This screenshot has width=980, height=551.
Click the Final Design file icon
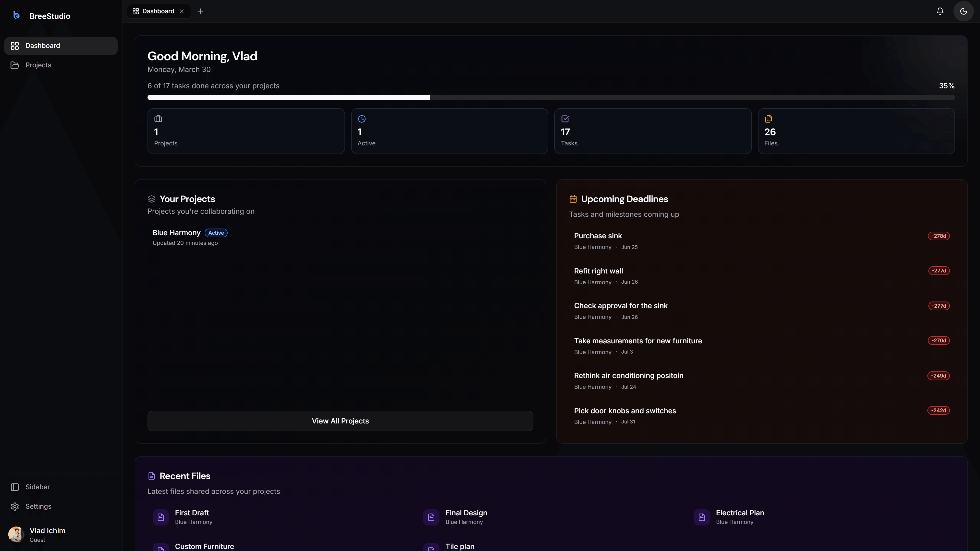[431, 517]
